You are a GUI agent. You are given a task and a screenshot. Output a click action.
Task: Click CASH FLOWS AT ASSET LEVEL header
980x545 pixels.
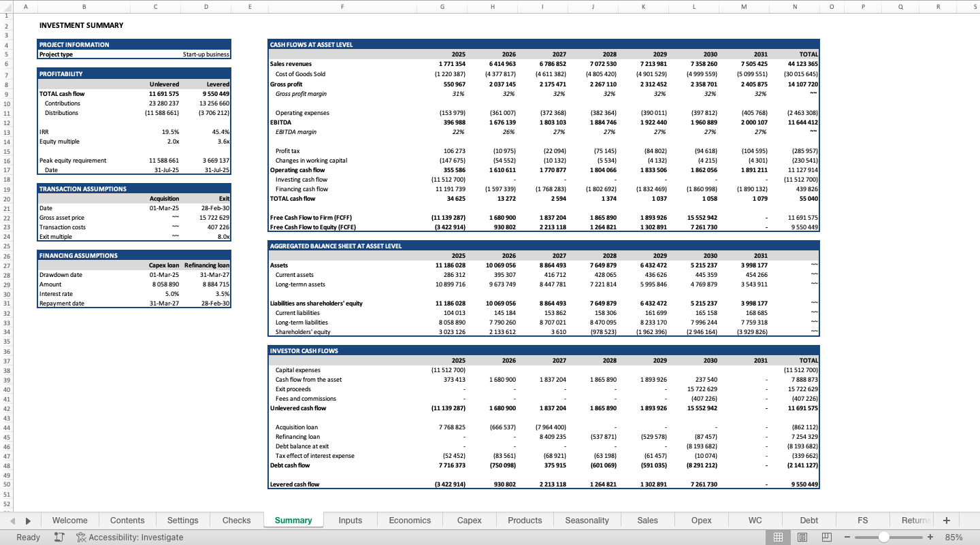pos(544,44)
